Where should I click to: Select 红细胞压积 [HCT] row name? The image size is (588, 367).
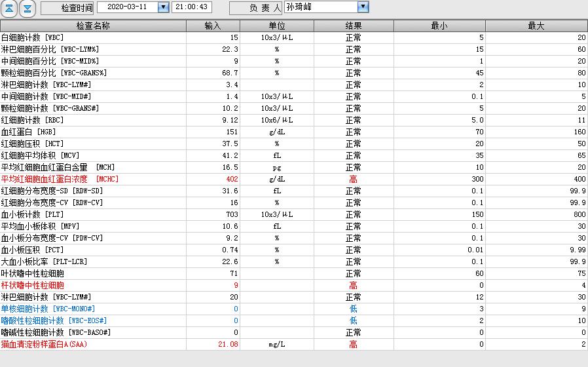click(x=33, y=144)
